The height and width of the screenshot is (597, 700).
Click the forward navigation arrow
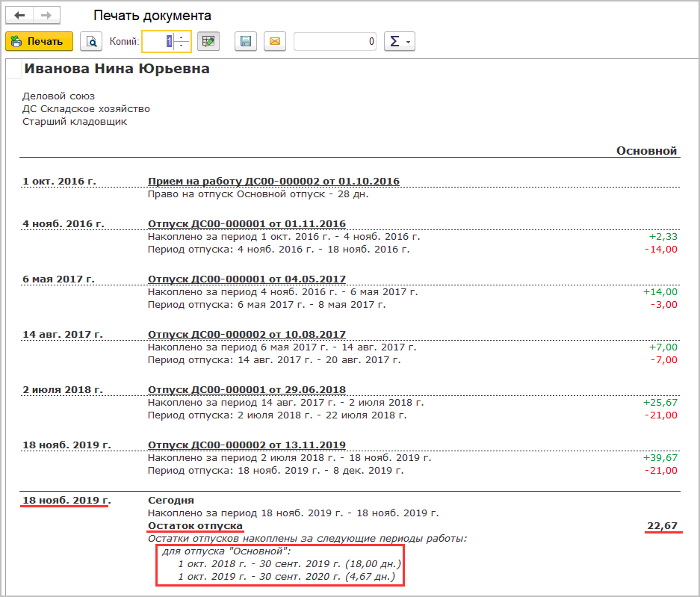tap(46, 15)
